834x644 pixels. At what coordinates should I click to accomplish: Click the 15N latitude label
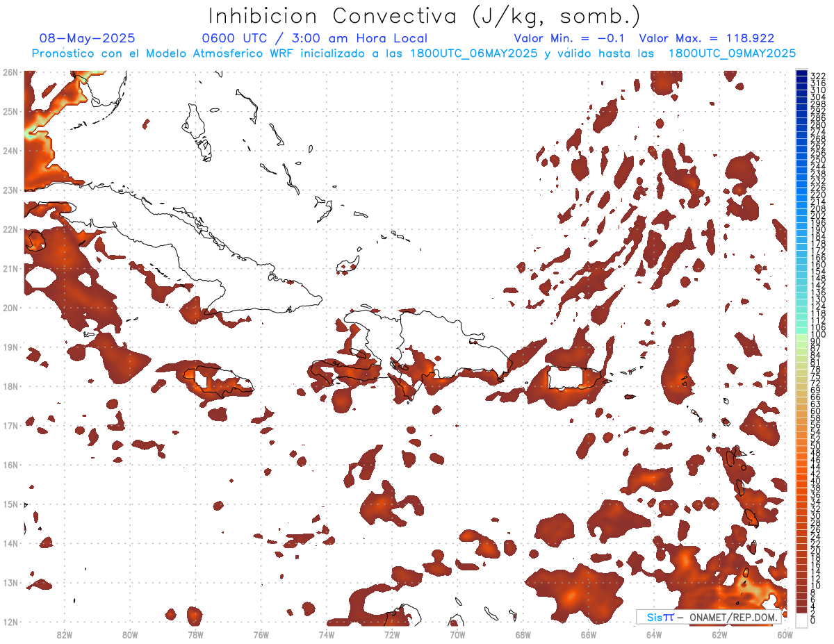tap(10, 504)
